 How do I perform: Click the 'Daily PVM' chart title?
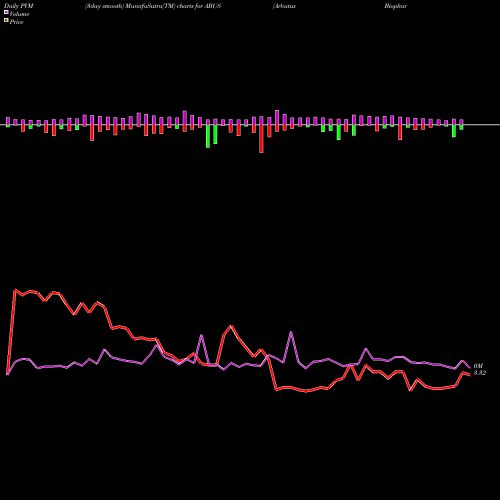(19, 6)
